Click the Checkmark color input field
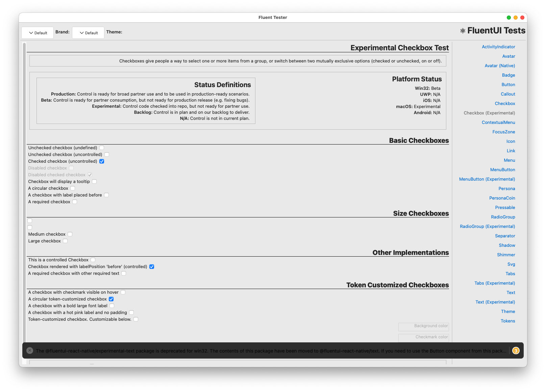This screenshot has height=392, width=546. coord(424,338)
